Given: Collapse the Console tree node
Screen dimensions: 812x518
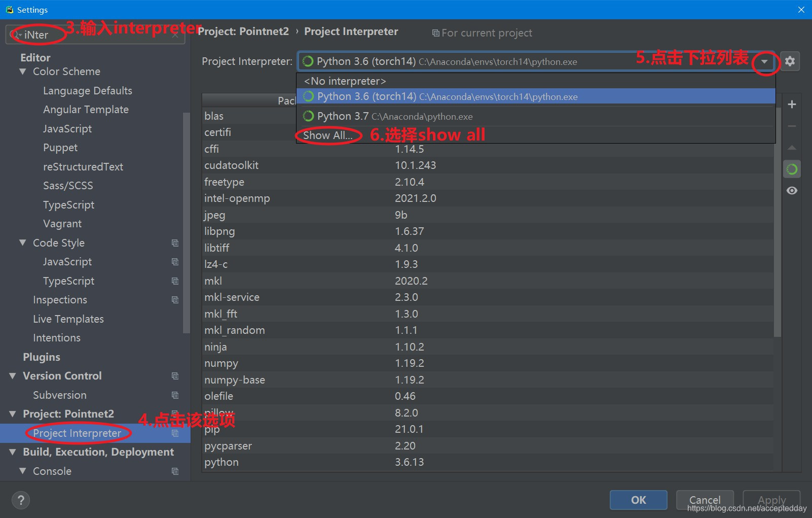Looking at the screenshot, I should pos(22,471).
